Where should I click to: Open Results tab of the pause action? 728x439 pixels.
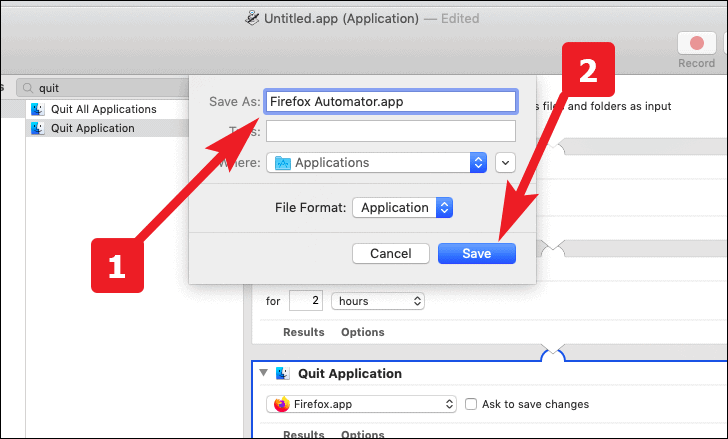pos(304,332)
